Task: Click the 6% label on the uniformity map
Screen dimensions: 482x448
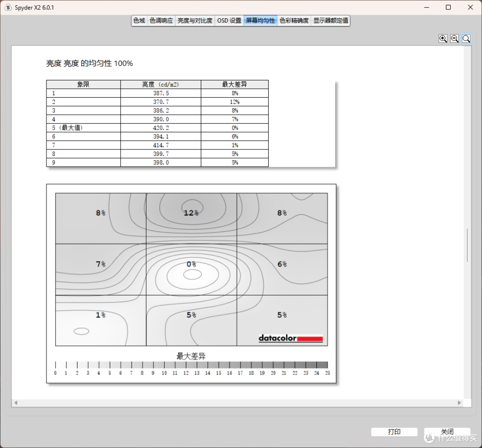Action: [x=282, y=264]
